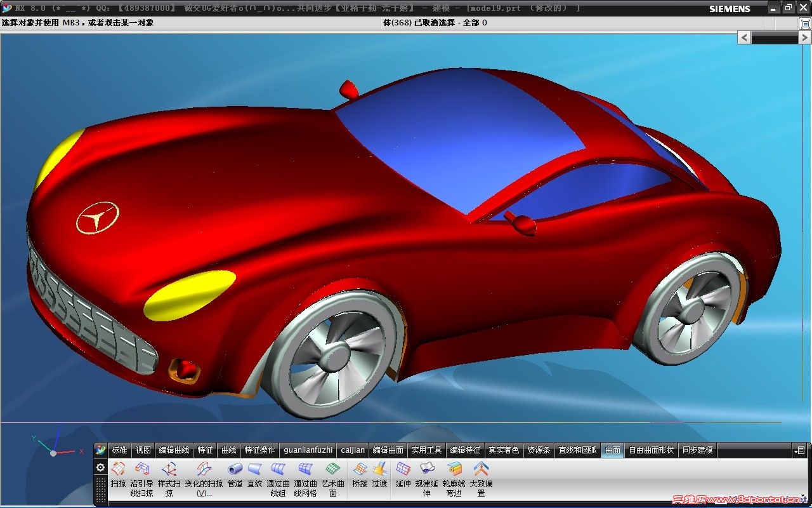Switch to the 自由曲面形状 tab
Viewport: 812px width, 508px height.
(652, 450)
